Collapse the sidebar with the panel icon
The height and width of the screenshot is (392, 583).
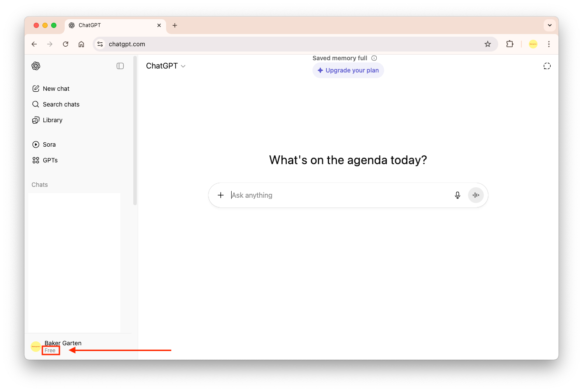point(120,66)
